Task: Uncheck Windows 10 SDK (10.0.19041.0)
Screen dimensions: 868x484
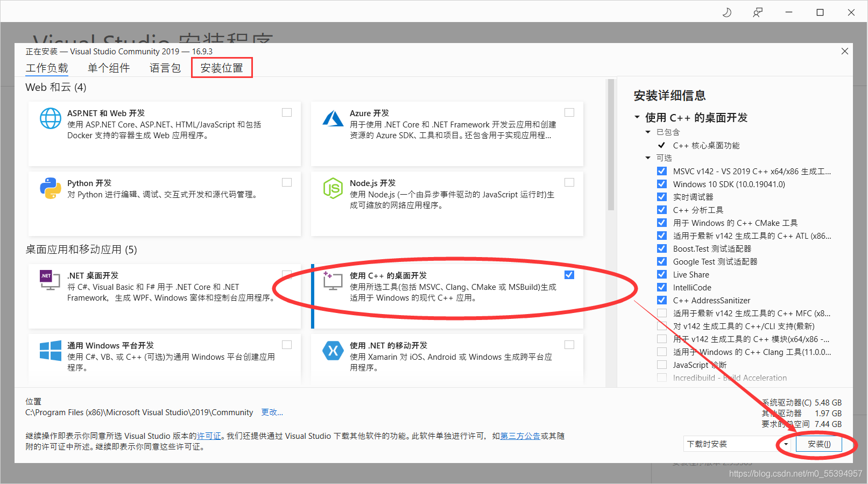Action: click(662, 184)
